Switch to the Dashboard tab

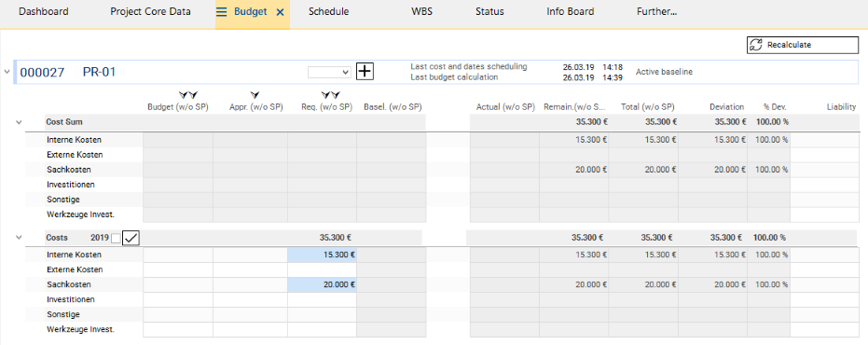tap(44, 11)
